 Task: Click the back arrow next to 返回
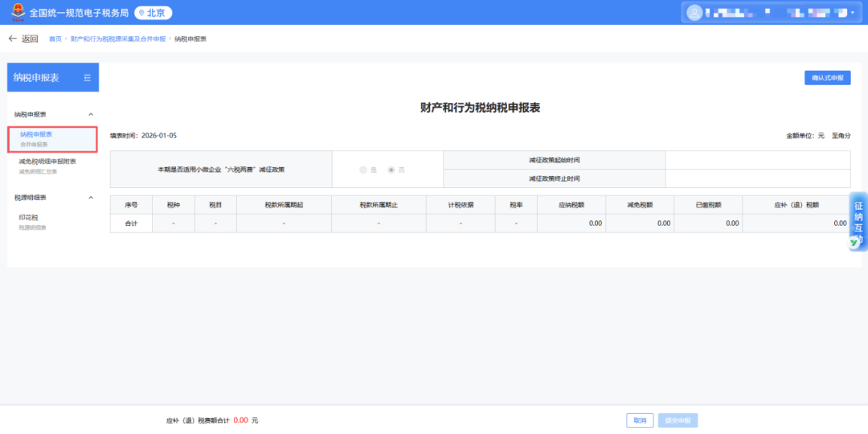pyautogui.click(x=12, y=39)
